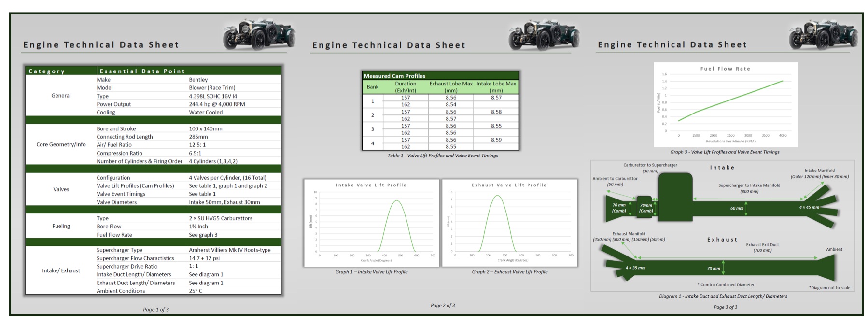Select '4 Cylinders (1,3,4,2)' firing order

coord(213,161)
